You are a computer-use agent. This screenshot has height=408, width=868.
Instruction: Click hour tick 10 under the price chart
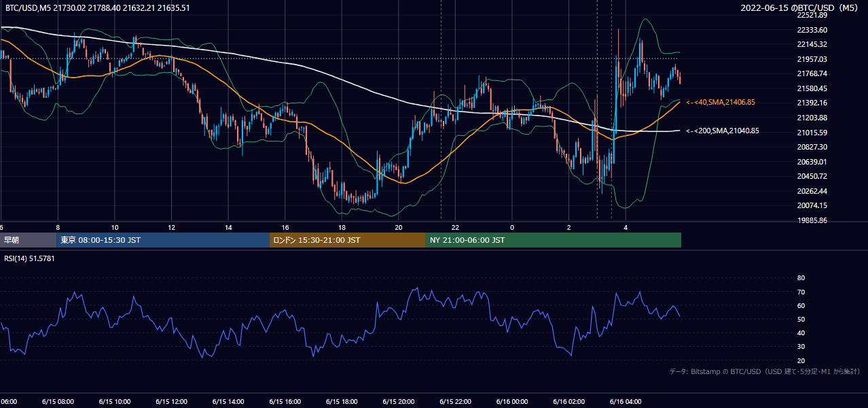115,227
